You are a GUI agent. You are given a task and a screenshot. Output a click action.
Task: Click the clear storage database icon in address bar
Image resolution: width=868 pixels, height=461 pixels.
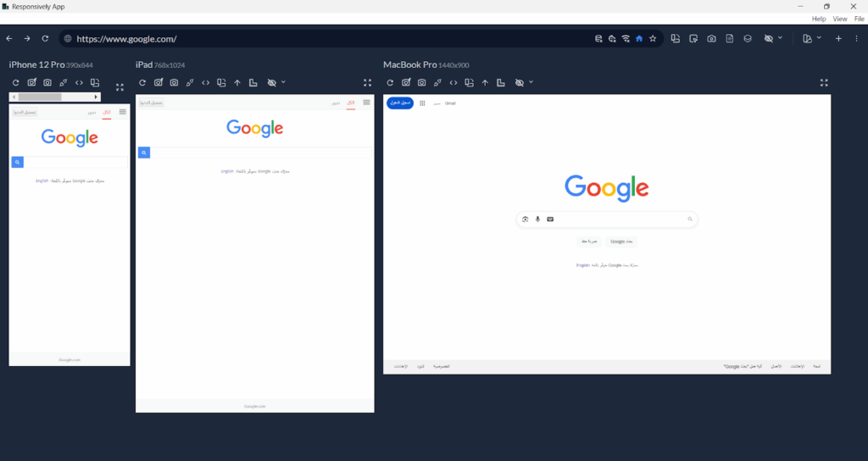coord(598,39)
